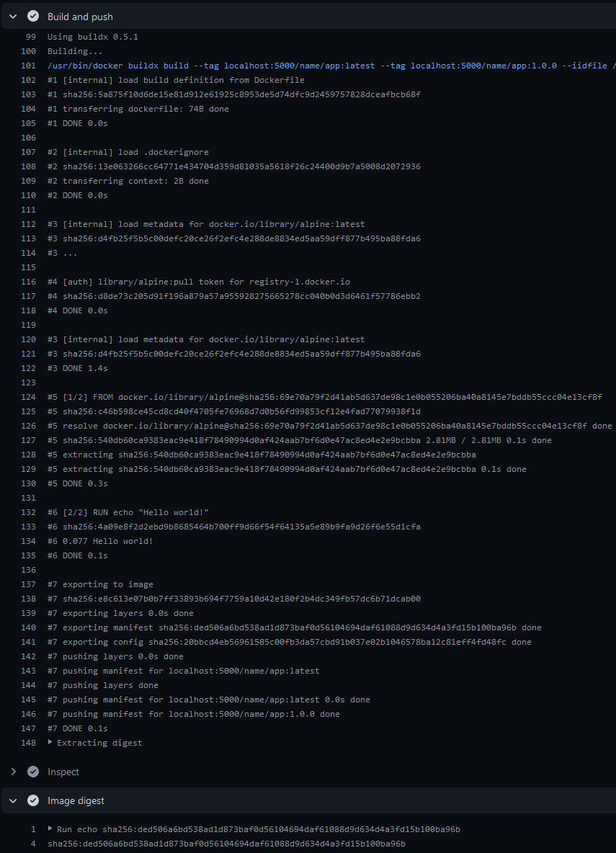
Task: Click the chevron icon before Build and push
Action: [12, 16]
